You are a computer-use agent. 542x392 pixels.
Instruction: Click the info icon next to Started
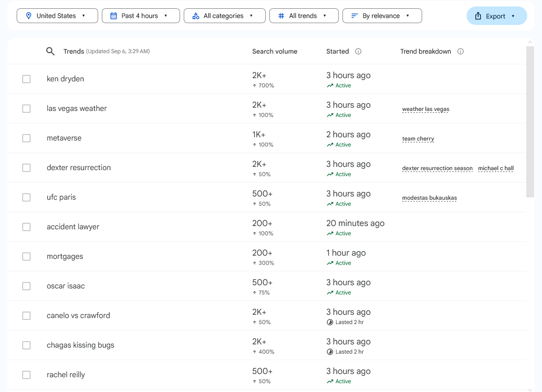[358, 51]
